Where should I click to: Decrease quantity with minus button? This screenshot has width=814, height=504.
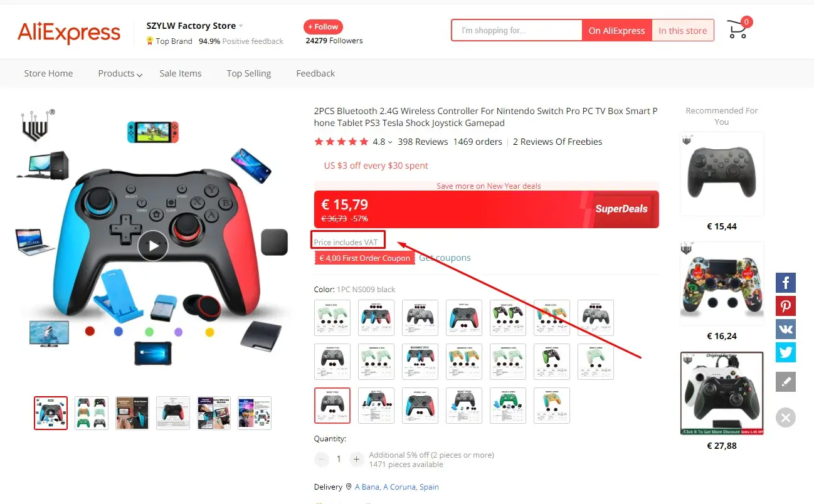pyautogui.click(x=322, y=459)
